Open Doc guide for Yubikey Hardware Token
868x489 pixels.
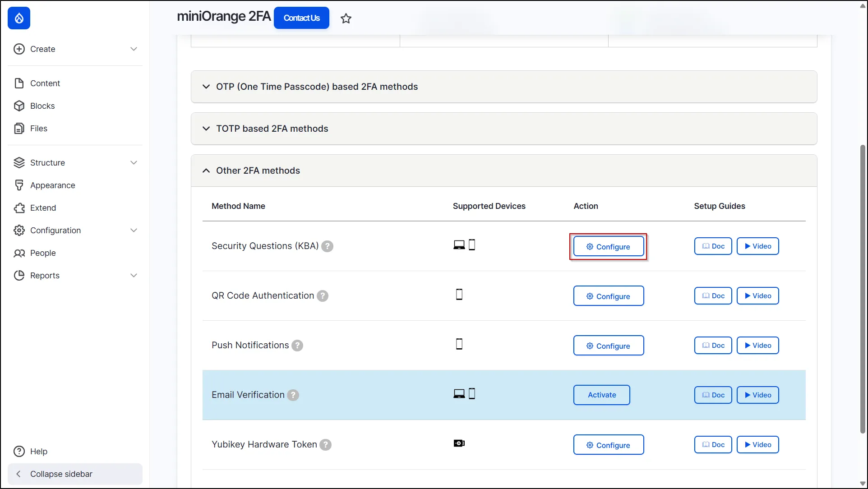pos(713,445)
